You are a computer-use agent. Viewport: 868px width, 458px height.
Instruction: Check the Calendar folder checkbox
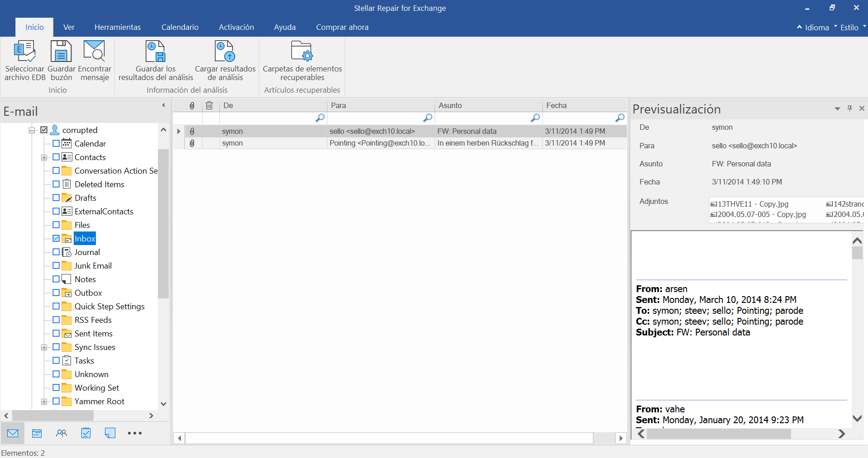point(56,143)
